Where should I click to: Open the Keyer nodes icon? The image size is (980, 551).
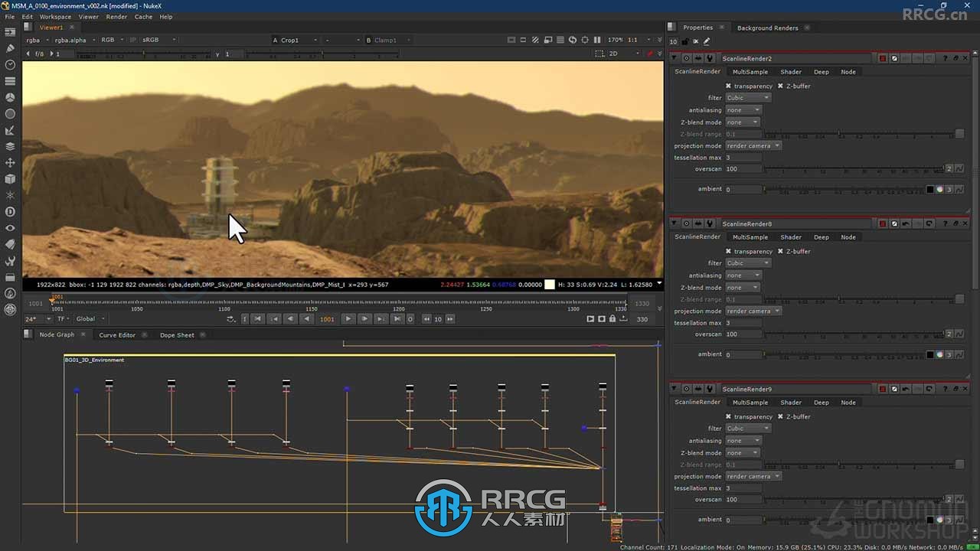point(10,130)
